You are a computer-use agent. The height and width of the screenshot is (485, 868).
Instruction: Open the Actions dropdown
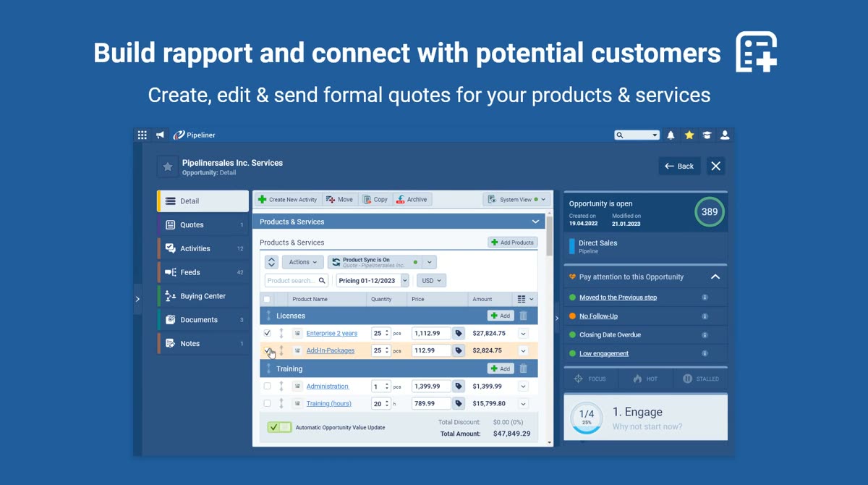pyautogui.click(x=302, y=262)
